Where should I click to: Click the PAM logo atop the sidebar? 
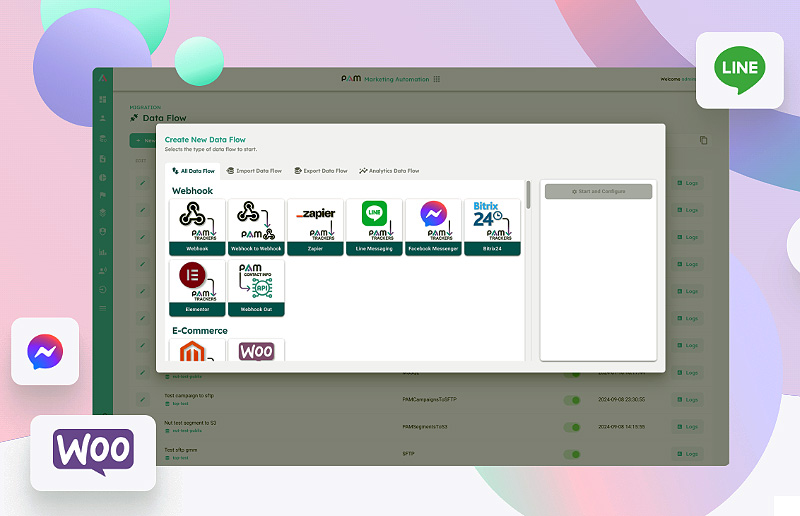click(x=103, y=78)
